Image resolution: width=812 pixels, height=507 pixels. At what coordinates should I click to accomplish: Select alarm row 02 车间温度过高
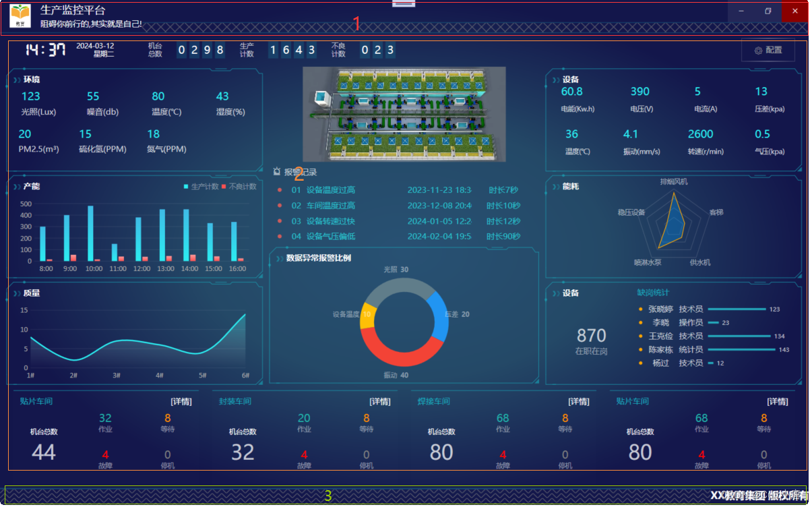[398, 206]
